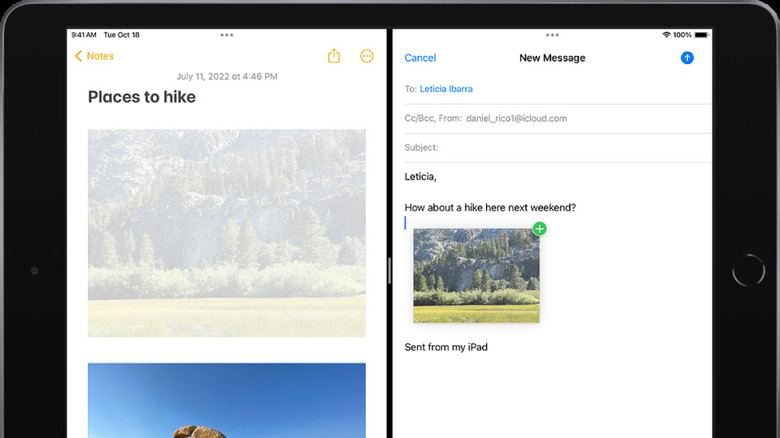Tap the iPad home button
Viewport: 780px width, 438px height.
(x=748, y=270)
